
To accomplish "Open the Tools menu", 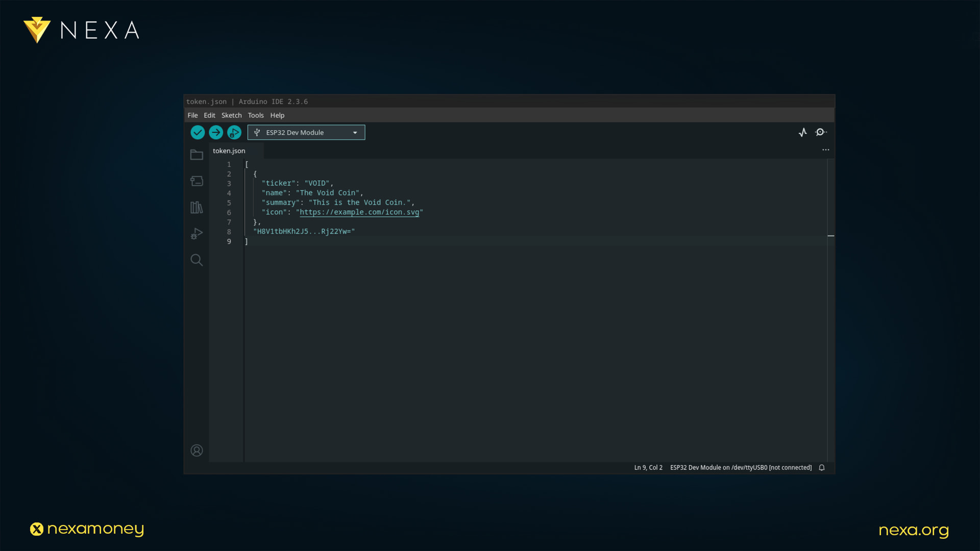I will click(256, 115).
